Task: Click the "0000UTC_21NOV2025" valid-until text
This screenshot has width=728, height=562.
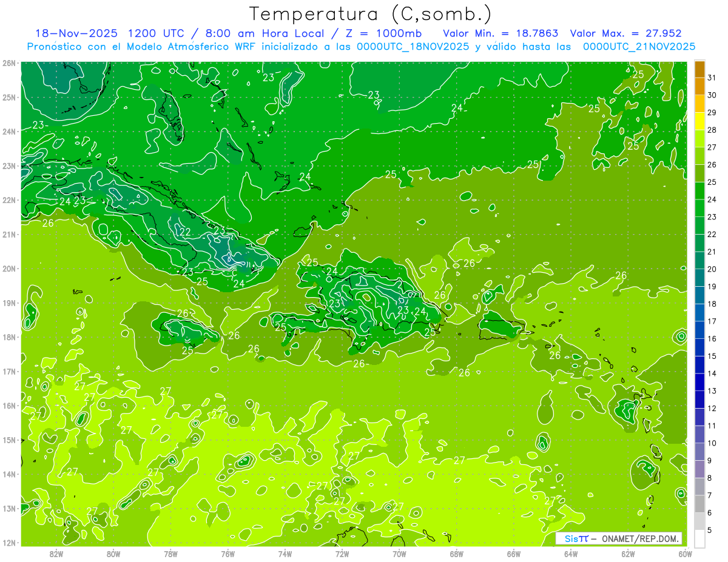Action: tap(639, 47)
